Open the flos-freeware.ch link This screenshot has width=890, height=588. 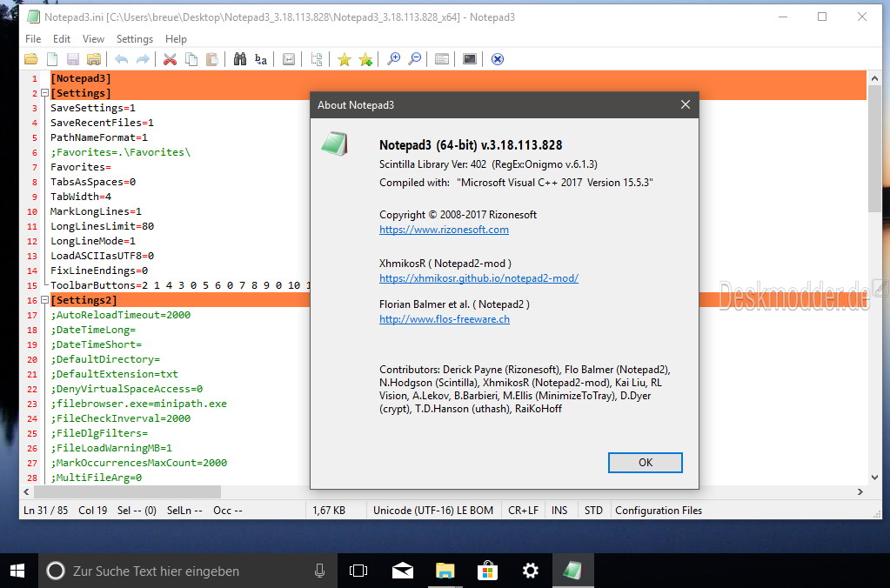pos(445,319)
